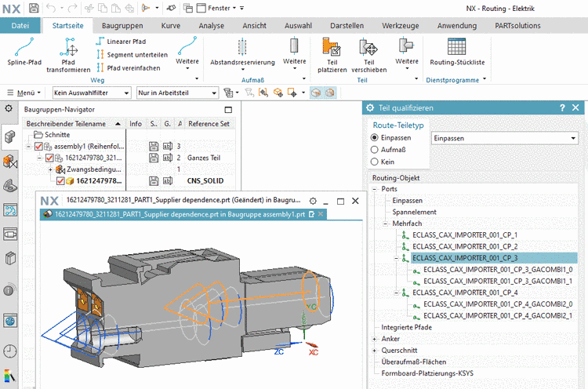Screen dimensions: 588x389
Task: Open the Nur in Arbeitsteil dropdown
Action: click(176, 93)
